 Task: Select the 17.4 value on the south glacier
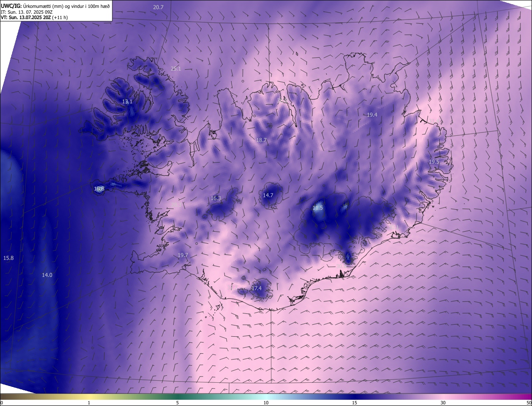pyautogui.click(x=257, y=289)
